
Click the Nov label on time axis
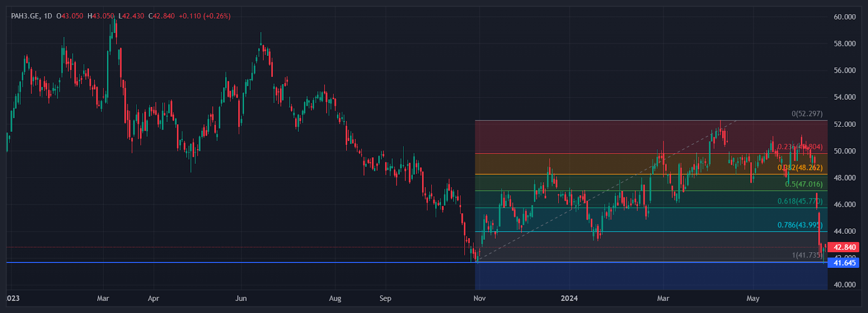point(480,298)
